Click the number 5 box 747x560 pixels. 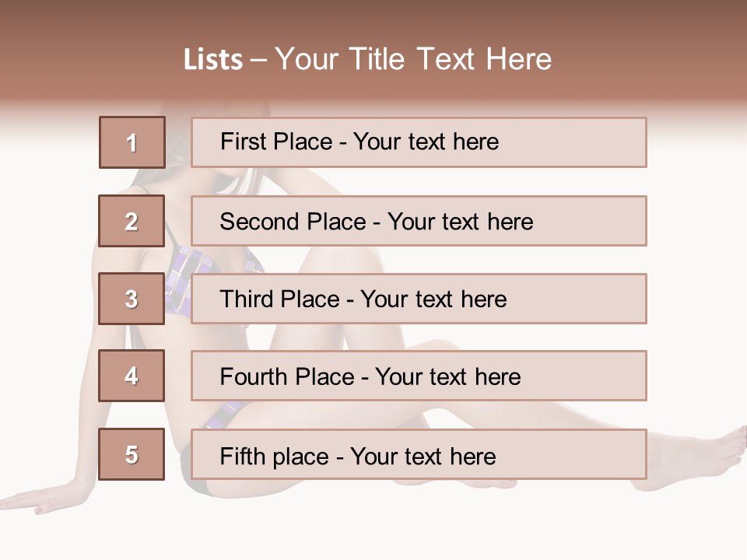point(132,454)
